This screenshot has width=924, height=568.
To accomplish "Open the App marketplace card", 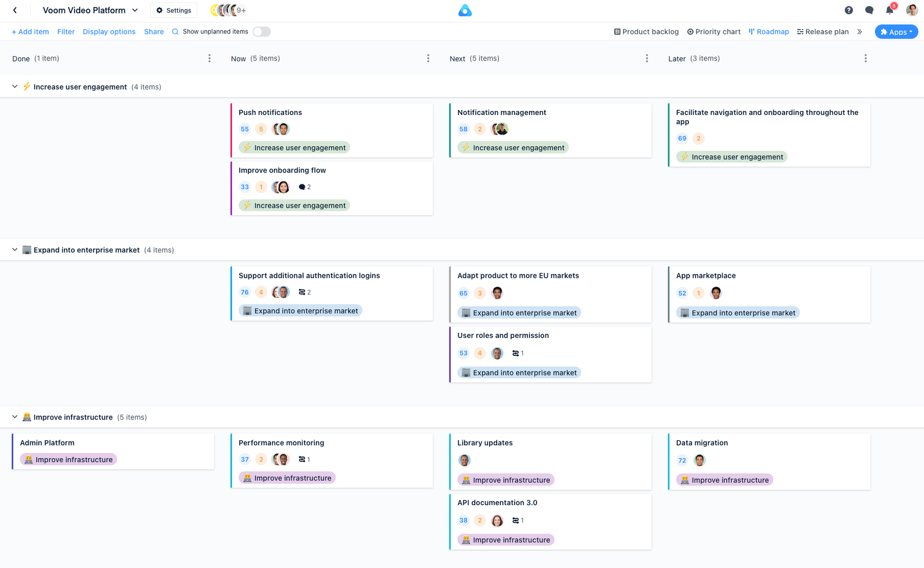I will coord(769,295).
